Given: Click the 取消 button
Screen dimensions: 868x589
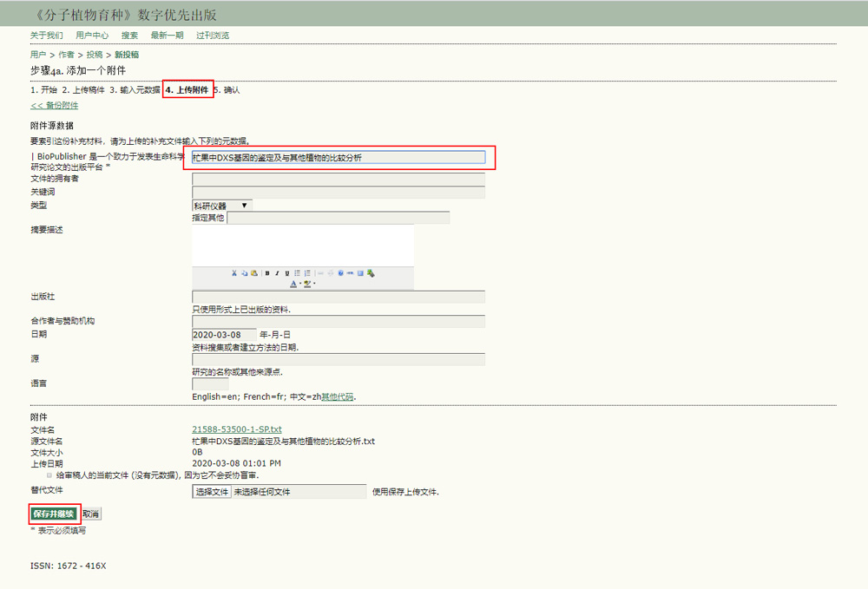Looking at the screenshot, I should point(91,514).
